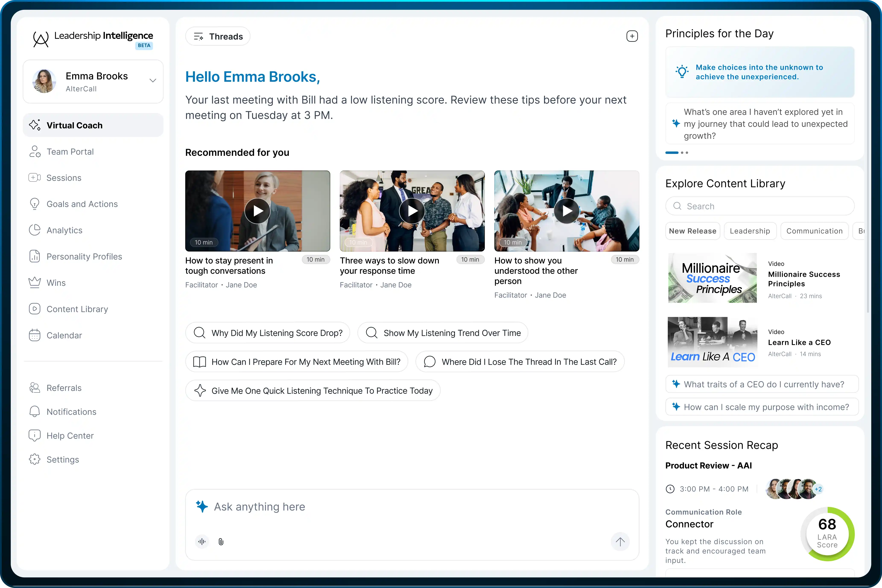Open the Personality Profiles menu item
882x588 pixels.
point(84,257)
